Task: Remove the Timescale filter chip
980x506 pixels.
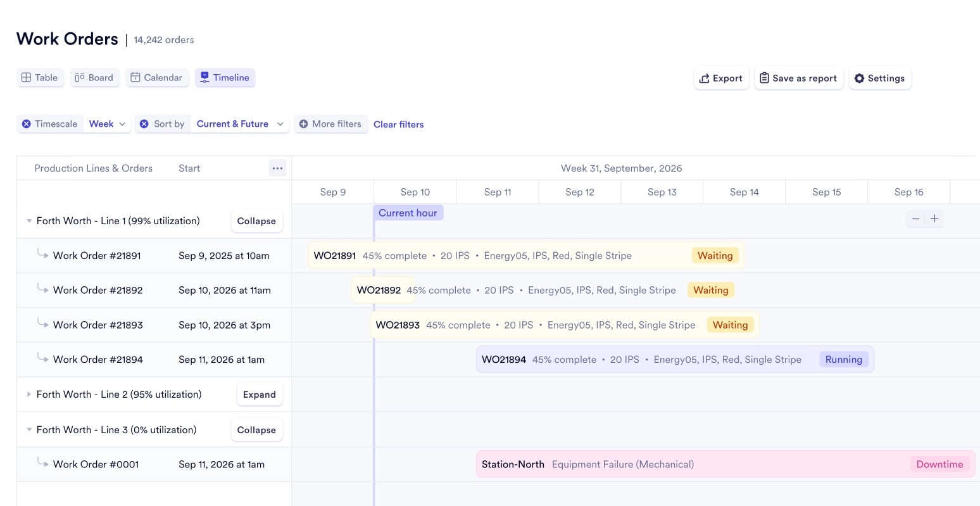Action: coord(25,123)
